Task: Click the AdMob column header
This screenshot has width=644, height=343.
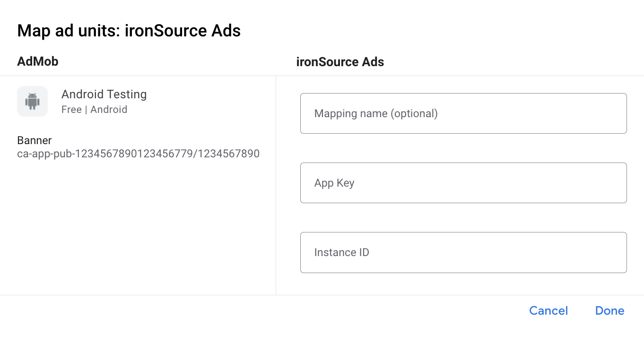Action: [x=38, y=61]
